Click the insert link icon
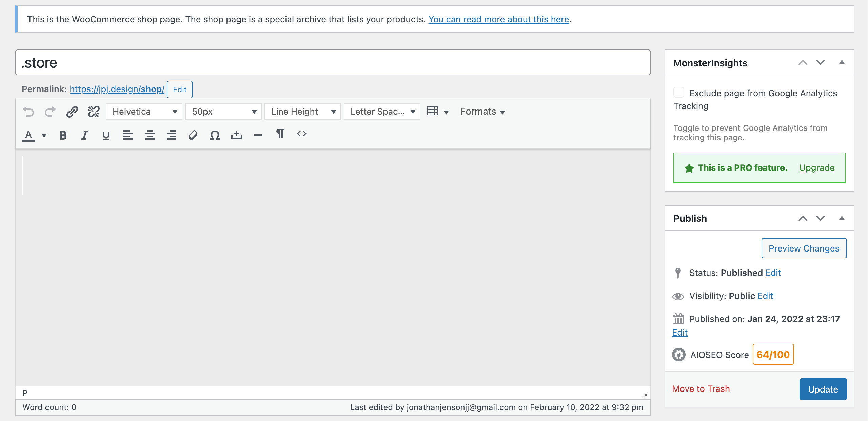The height and width of the screenshot is (421, 868). tap(72, 112)
